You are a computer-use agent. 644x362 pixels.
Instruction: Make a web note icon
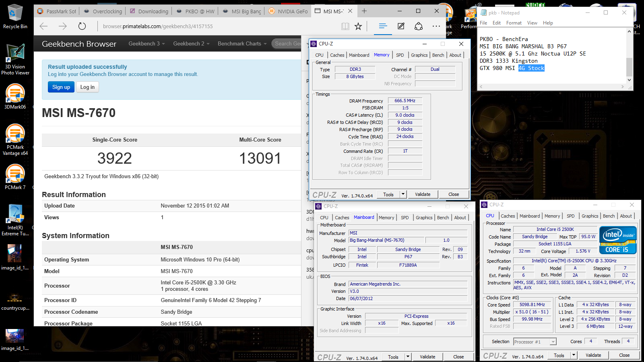(401, 26)
